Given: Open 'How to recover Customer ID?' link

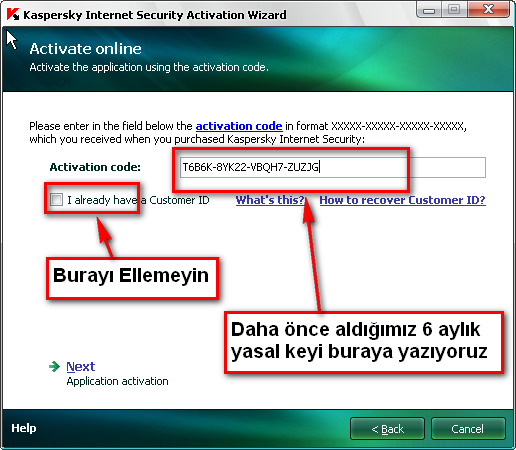Looking at the screenshot, I should [402, 200].
